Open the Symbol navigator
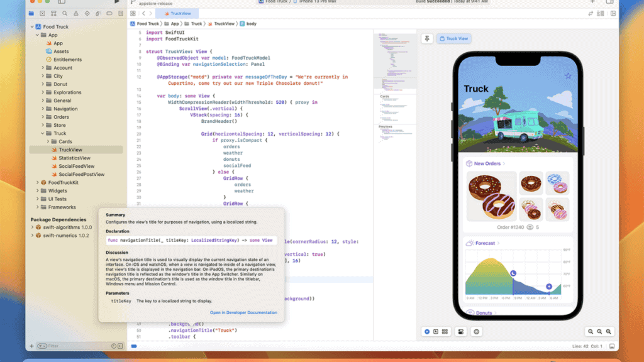 click(53, 14)
